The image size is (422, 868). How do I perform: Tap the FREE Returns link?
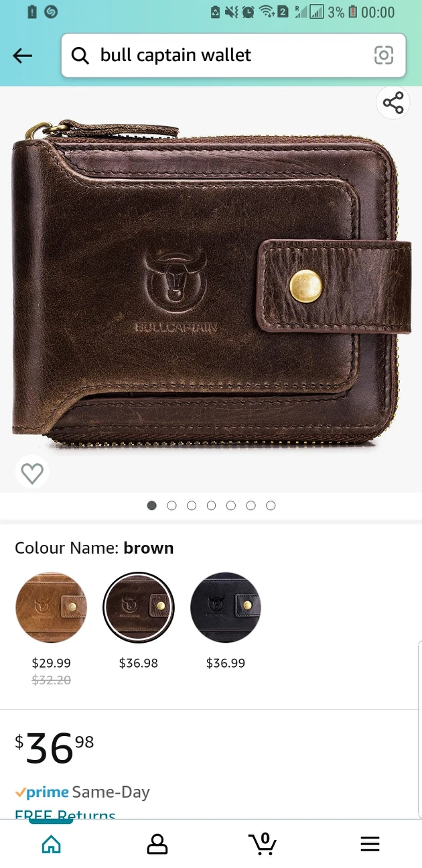(66, 814)
